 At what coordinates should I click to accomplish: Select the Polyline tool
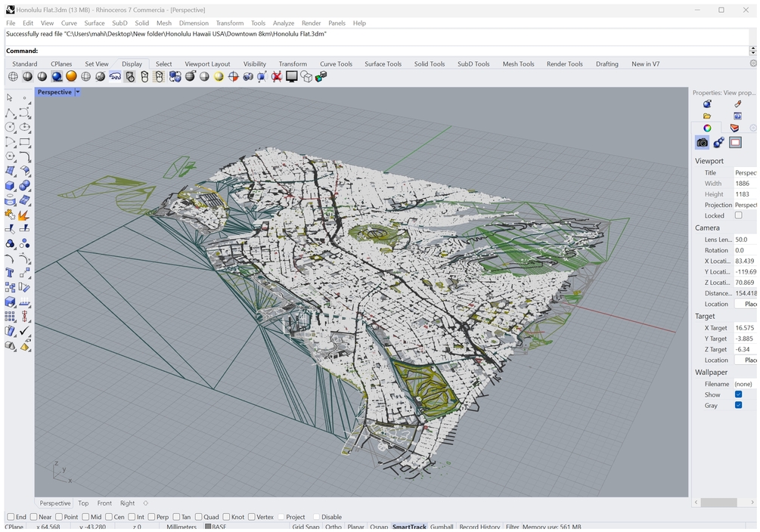click(10, 113)
